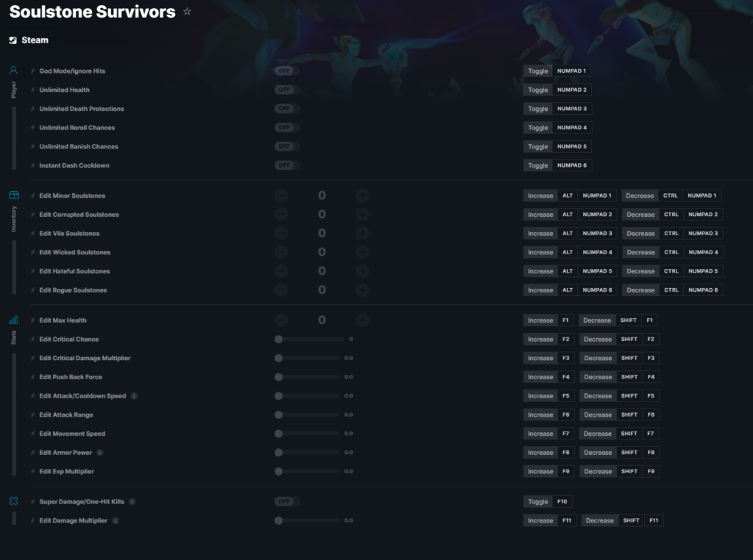Click the Edit Exp Multiplier slider handle
This screenshot has height=560, width=753.
(279, 472)
